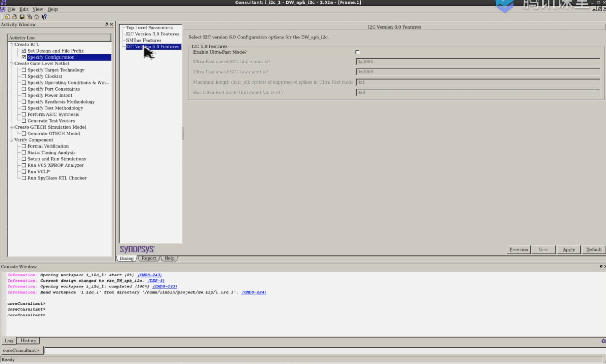
Task: Click the disabled Next button
Action: [544, 249]
